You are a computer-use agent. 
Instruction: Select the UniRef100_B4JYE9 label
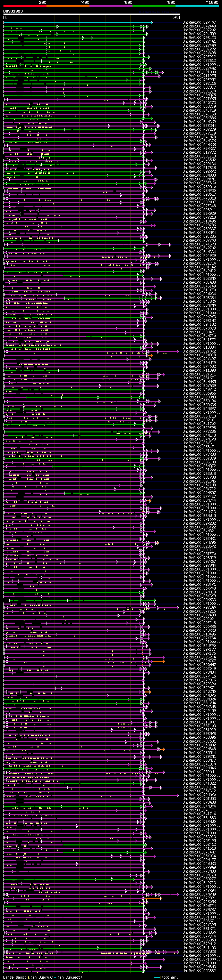(199, 110)
